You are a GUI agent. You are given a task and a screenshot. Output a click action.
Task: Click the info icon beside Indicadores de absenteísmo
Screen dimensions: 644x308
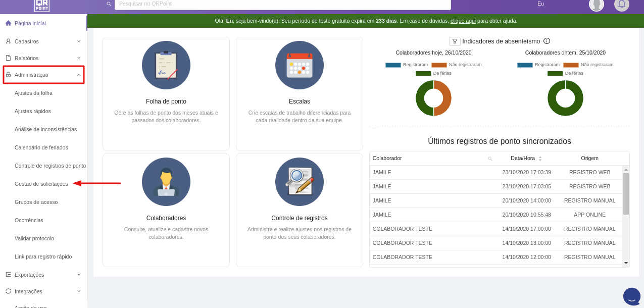click(x=547, y=41)
